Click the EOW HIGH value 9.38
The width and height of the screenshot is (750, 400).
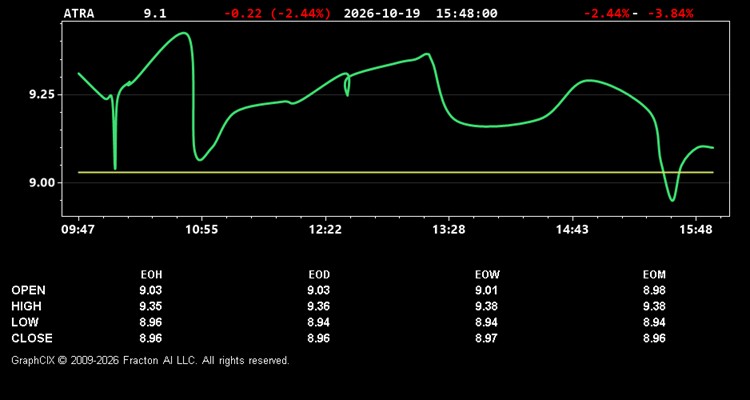click(486, 306)
